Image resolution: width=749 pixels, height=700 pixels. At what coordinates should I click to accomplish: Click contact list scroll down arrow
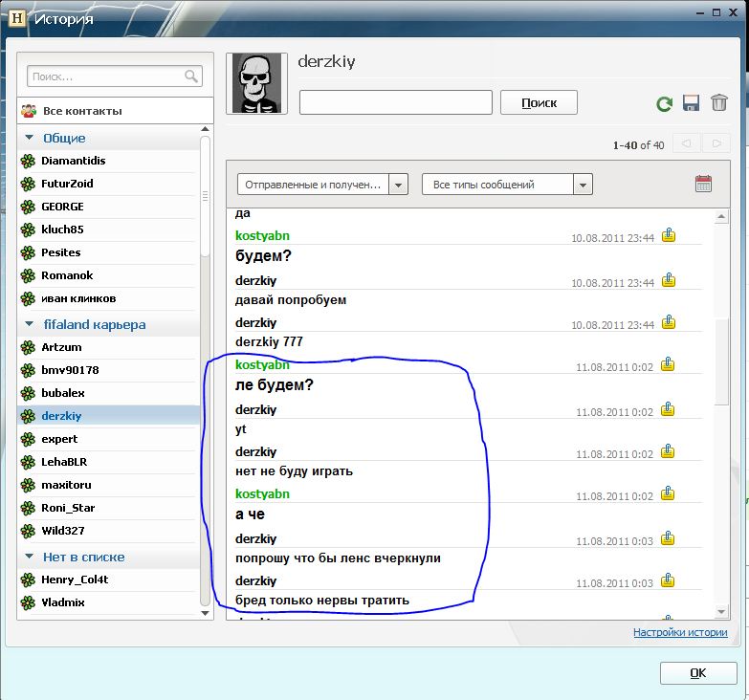[x=205, y=613]
